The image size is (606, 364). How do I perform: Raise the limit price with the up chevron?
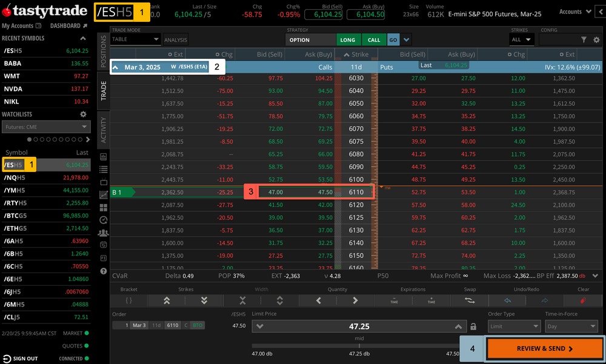pos(458,326)
